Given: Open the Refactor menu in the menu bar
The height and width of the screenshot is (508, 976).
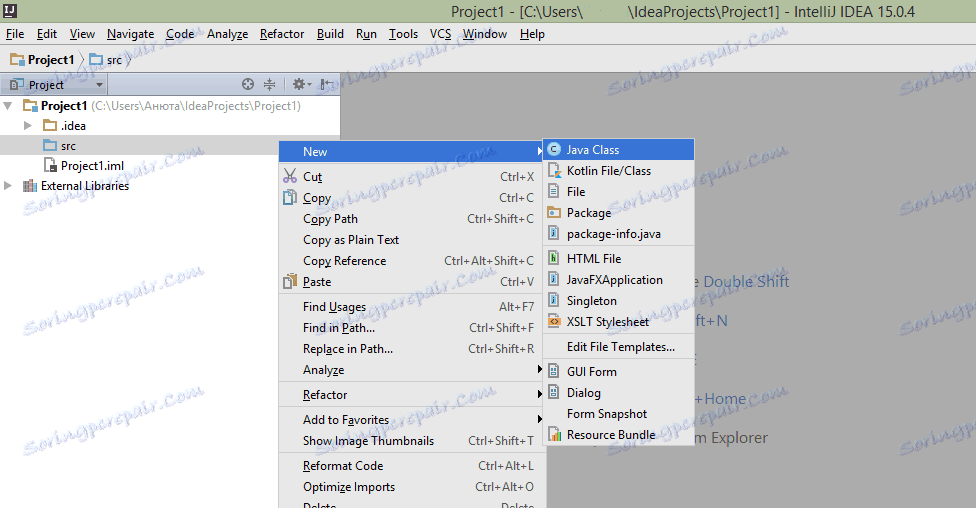Looking at the screenshot, I should 282,34.
